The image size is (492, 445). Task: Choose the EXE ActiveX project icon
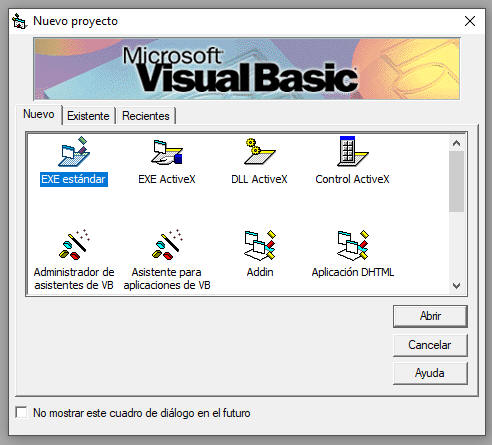167,152
